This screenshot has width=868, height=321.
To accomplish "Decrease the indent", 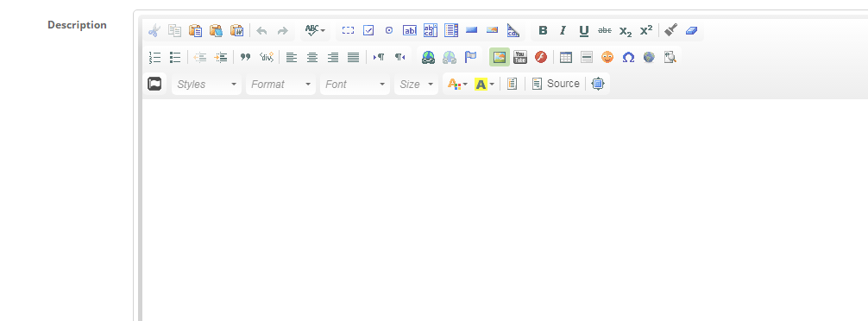I will click(200, 57).
